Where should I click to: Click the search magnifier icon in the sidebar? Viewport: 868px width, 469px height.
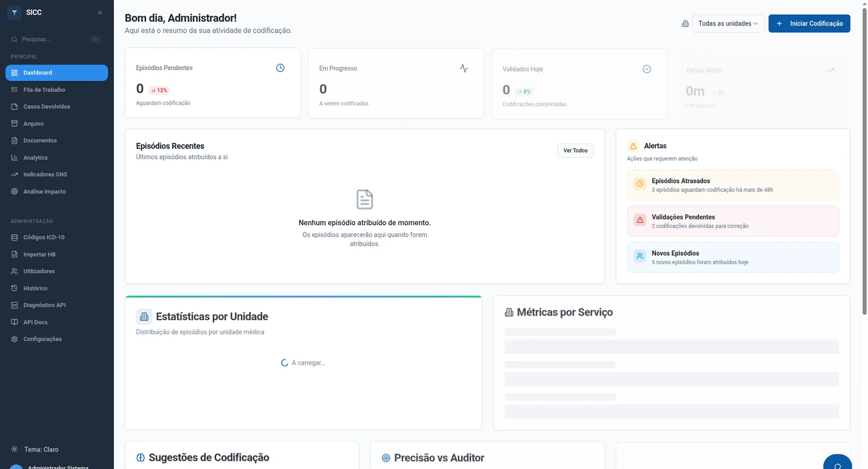point(15,39)
